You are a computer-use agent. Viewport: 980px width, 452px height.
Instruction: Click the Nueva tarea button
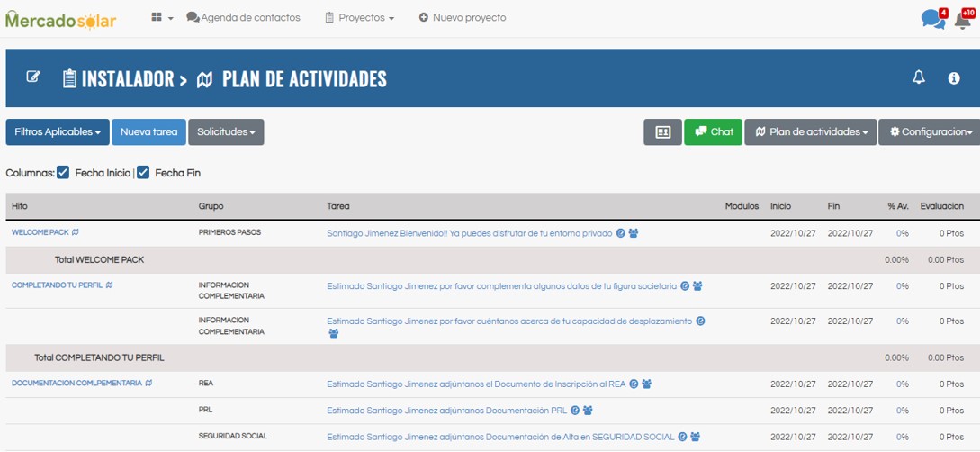pos(149,132)
